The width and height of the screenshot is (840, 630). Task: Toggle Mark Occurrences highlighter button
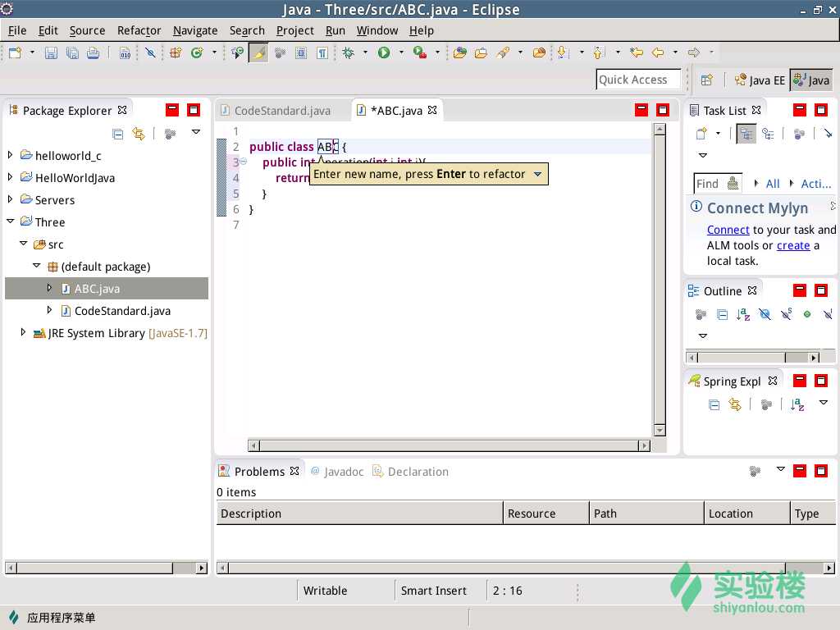coord(258,52)
